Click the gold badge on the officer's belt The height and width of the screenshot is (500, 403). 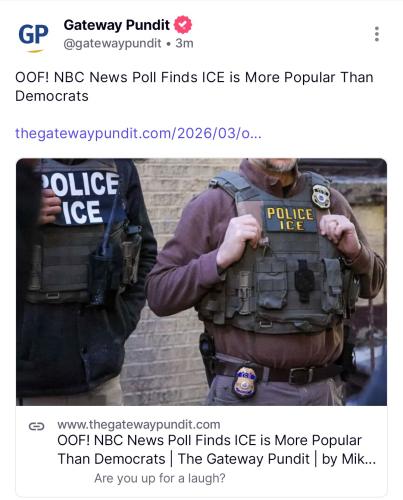pyautogui.click(x=245, y=382)
